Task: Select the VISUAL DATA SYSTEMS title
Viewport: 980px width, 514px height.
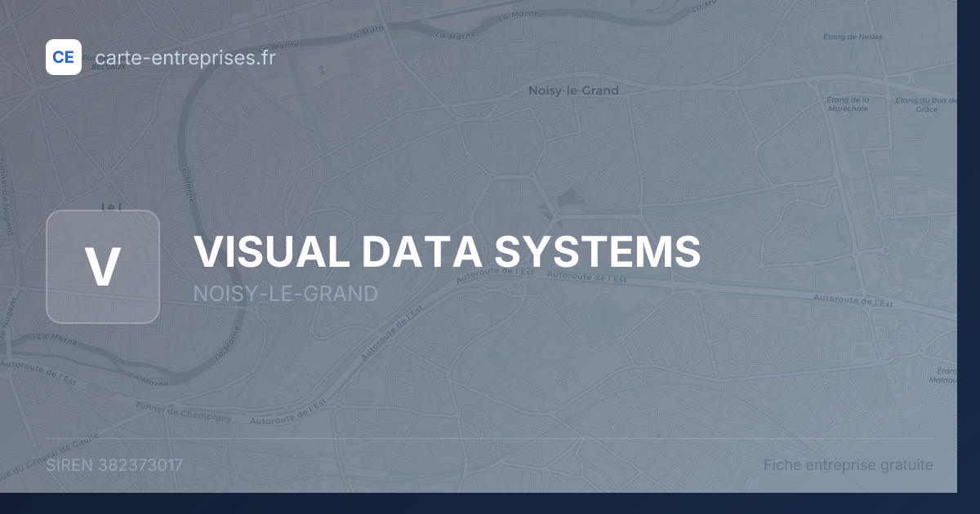Action: pos(448,251)
